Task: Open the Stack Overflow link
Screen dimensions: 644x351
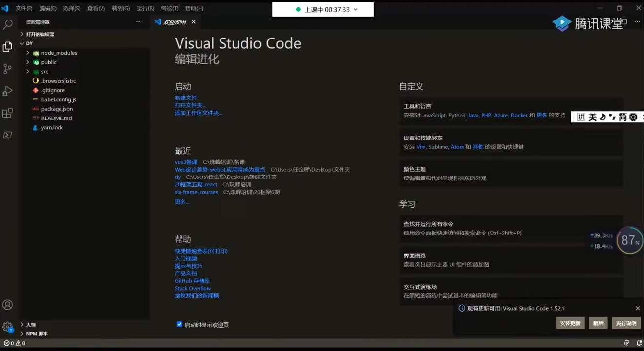Action: (193, 289)
